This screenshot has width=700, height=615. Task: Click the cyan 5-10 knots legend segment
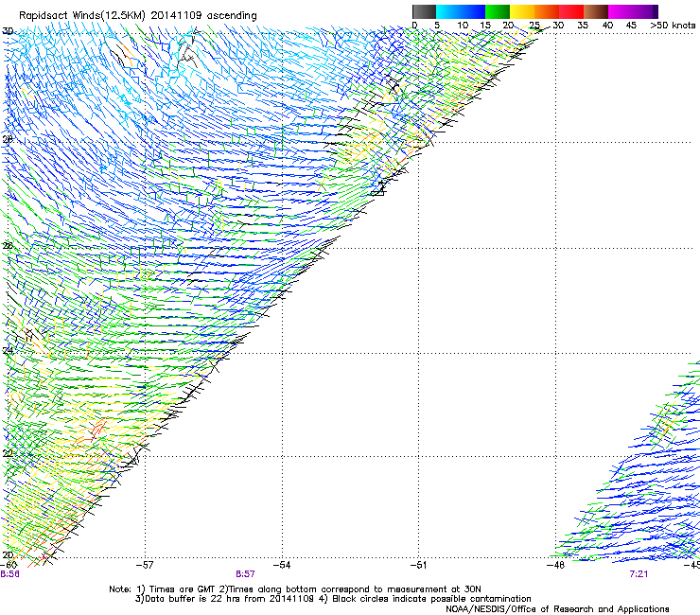tap(448, 11)
